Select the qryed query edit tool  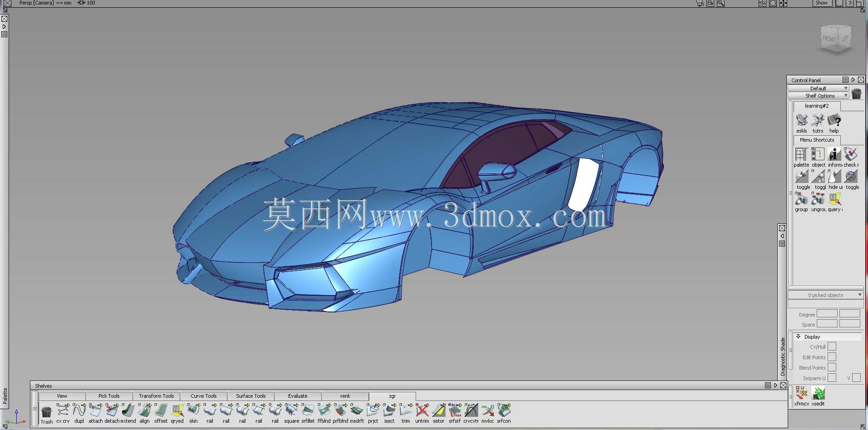point(177,410)
